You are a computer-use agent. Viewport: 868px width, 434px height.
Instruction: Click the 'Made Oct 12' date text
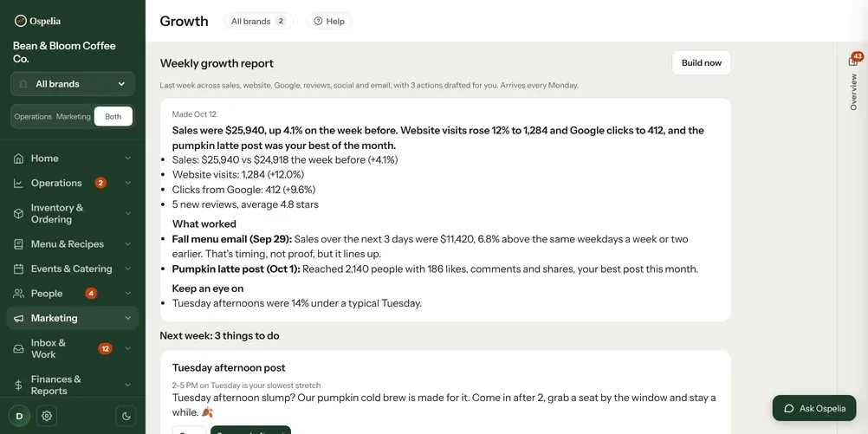pos(194,114)
